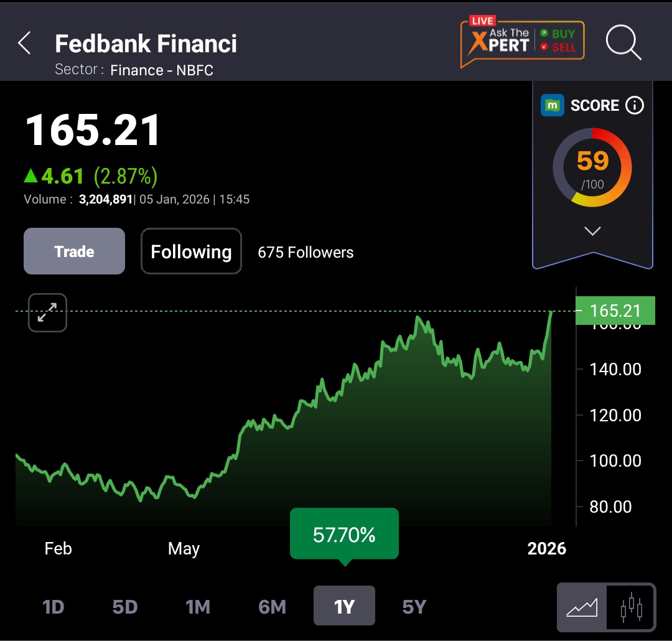The width and height of the screenshot is (672, 641).
Task: Tap the May axis label
Action: [x=184, y=548]
